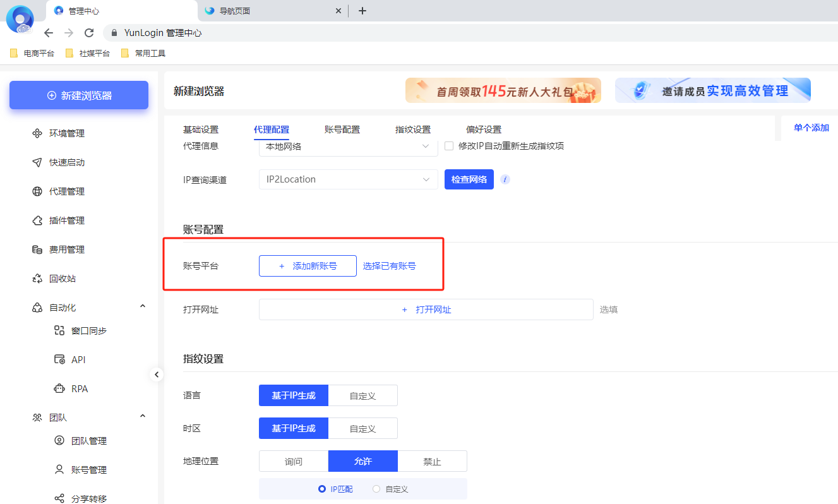The height and width of the screenshot is (504, 838).
Task: Switch to the 指纹设置 tab
Action: point(412,129)
